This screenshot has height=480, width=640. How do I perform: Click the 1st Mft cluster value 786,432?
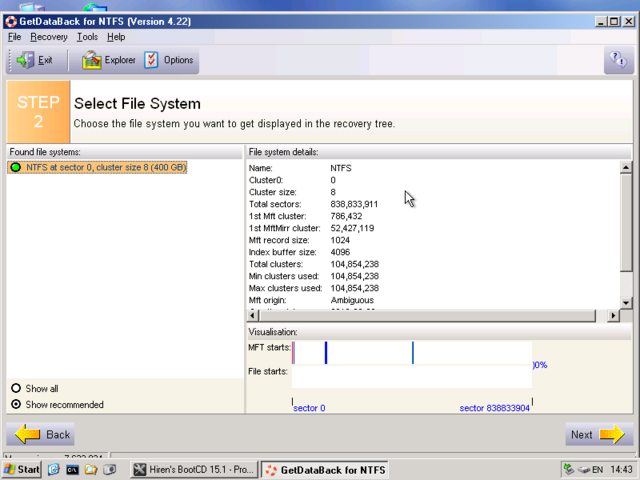tap(346, 216)
